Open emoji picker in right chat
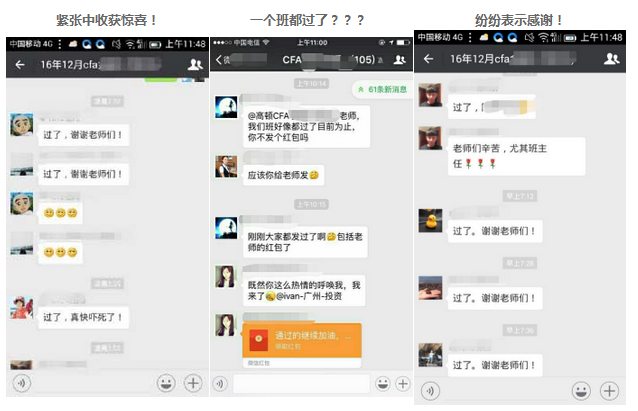The image size is (638, 411). 580,390
